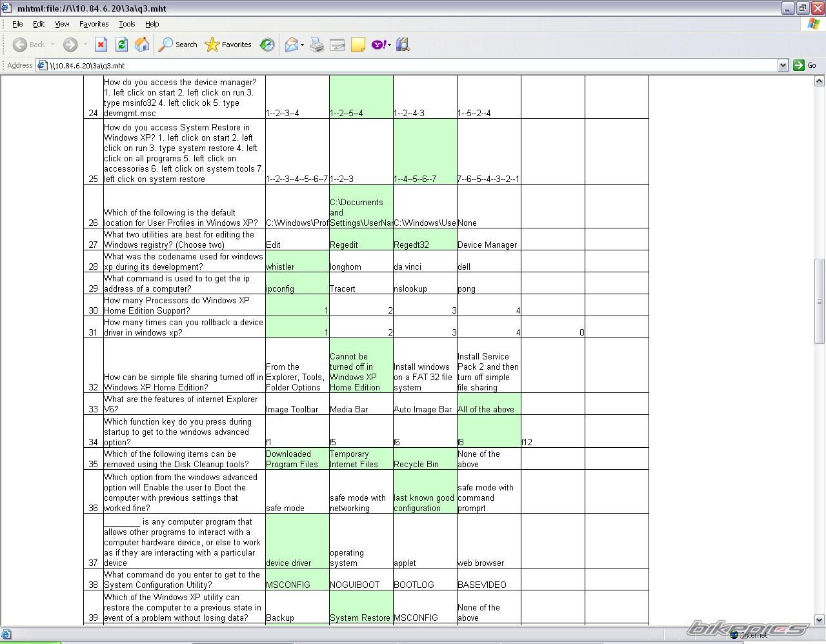Click the 'Downloaded Program Files' cell
Screen dimensions: 826x644
coord(297,459)
